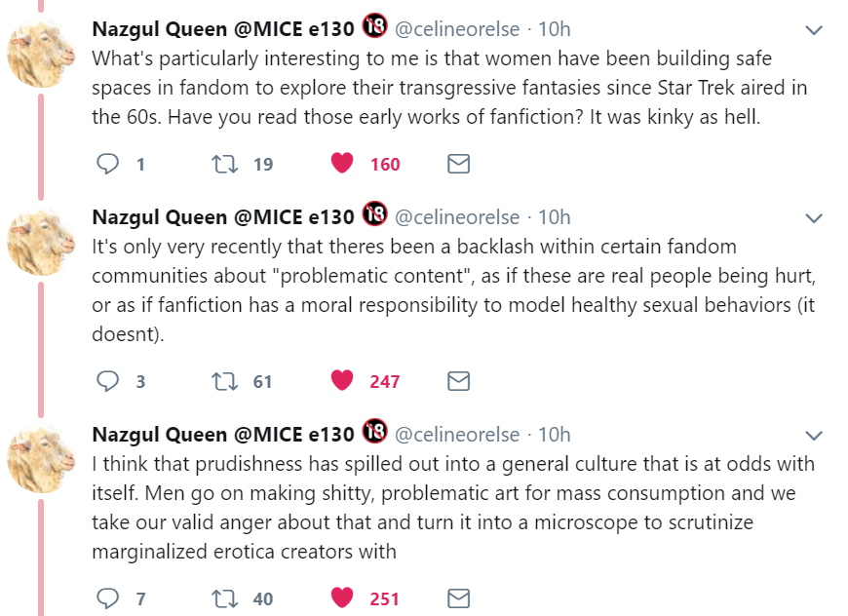848x616 pixels.
Task: Reply to the prudishness tweet
Action: tap(108, 598)
